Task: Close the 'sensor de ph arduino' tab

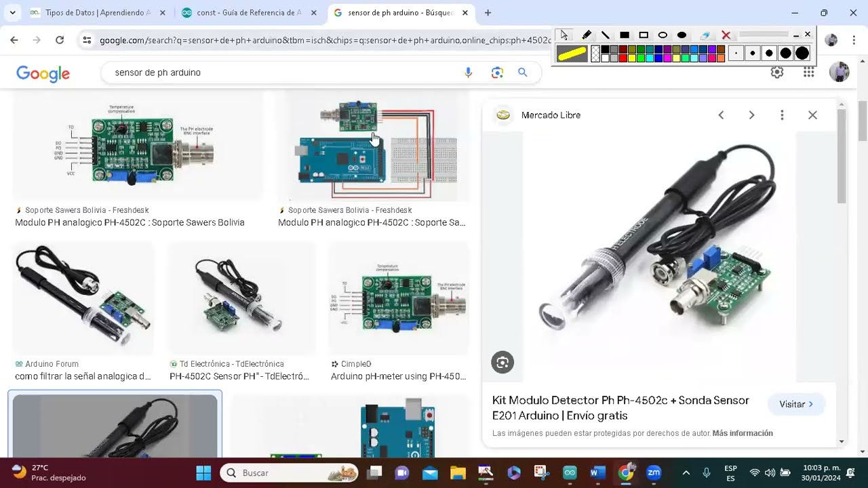Action: (465, 13)
